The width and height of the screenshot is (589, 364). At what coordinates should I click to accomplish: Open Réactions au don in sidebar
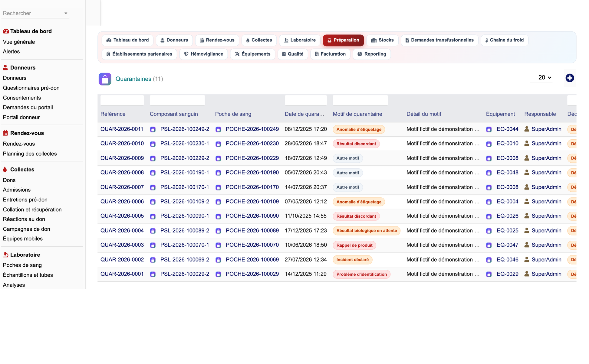pyautogui.click(x=24, y=219)
